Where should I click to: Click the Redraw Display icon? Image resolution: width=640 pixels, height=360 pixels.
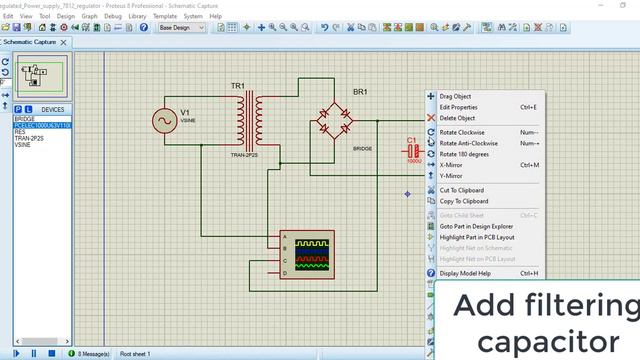pos(221,27)
